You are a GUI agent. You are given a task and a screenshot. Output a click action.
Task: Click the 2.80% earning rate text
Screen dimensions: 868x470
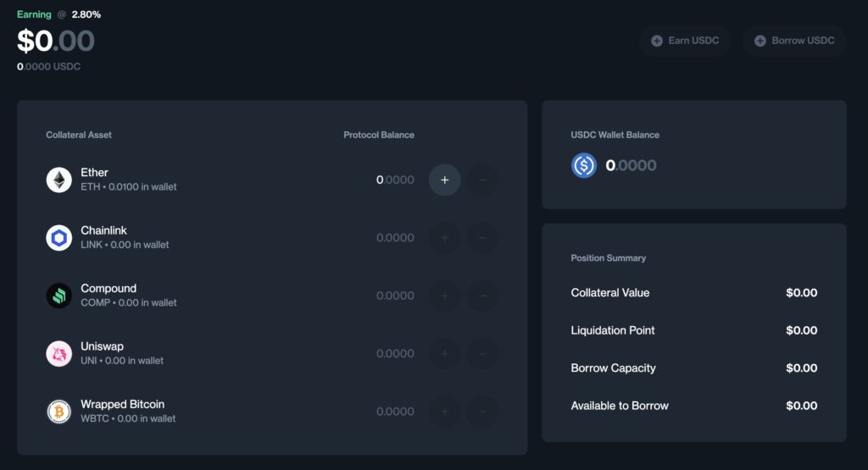pyautogui.click(x=86, y=14)
